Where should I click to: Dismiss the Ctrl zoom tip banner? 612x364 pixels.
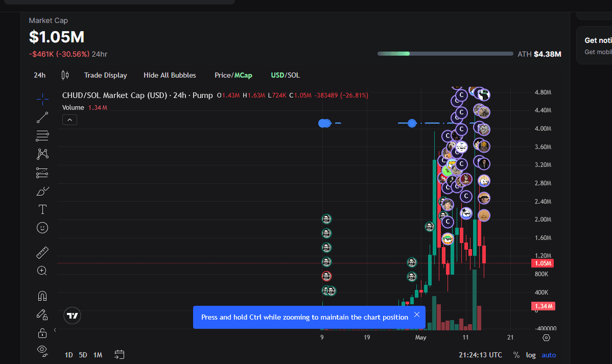pyautogui.click(x=417, y=314)
